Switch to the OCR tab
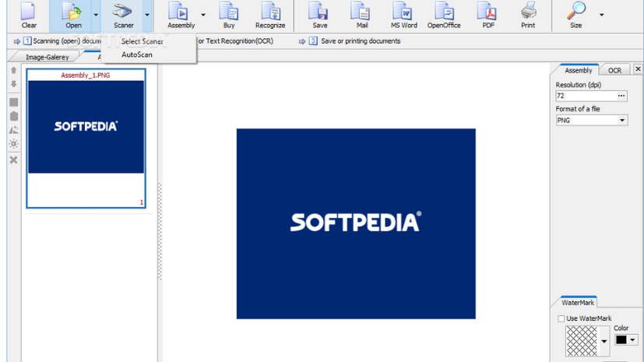Screen dimensions: 644x362 tap(614, 70)
